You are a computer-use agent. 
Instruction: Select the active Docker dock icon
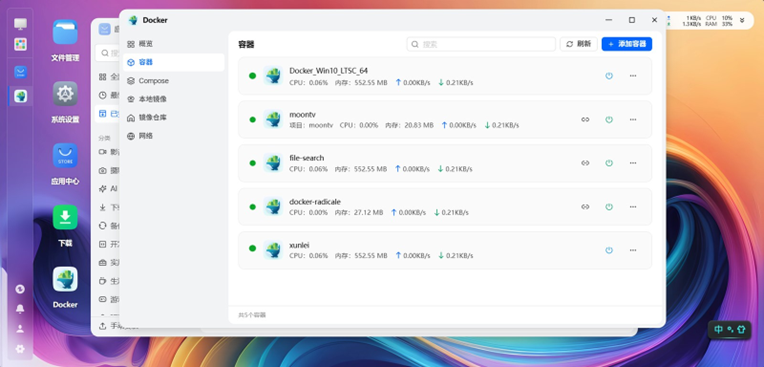(20, 96)
